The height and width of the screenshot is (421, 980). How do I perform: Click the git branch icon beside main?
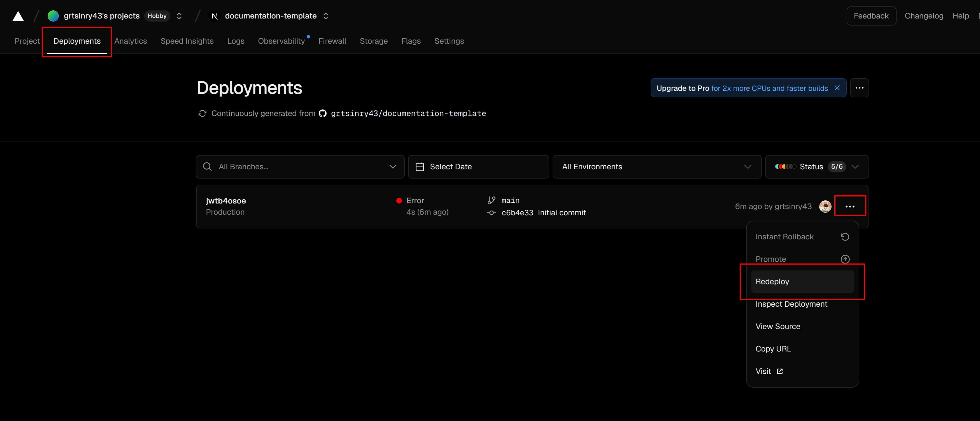[491, 200]
